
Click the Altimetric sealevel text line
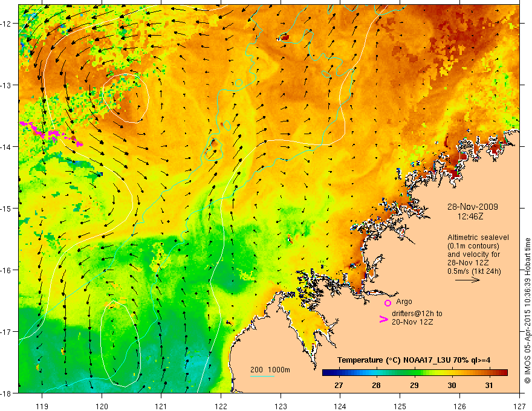478,238
